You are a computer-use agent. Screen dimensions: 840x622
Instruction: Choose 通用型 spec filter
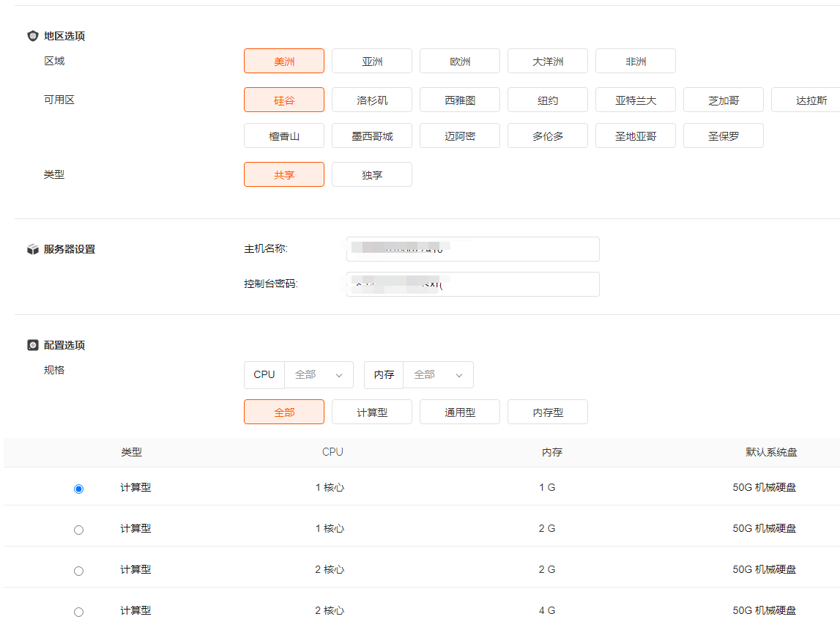click(460, 412)
